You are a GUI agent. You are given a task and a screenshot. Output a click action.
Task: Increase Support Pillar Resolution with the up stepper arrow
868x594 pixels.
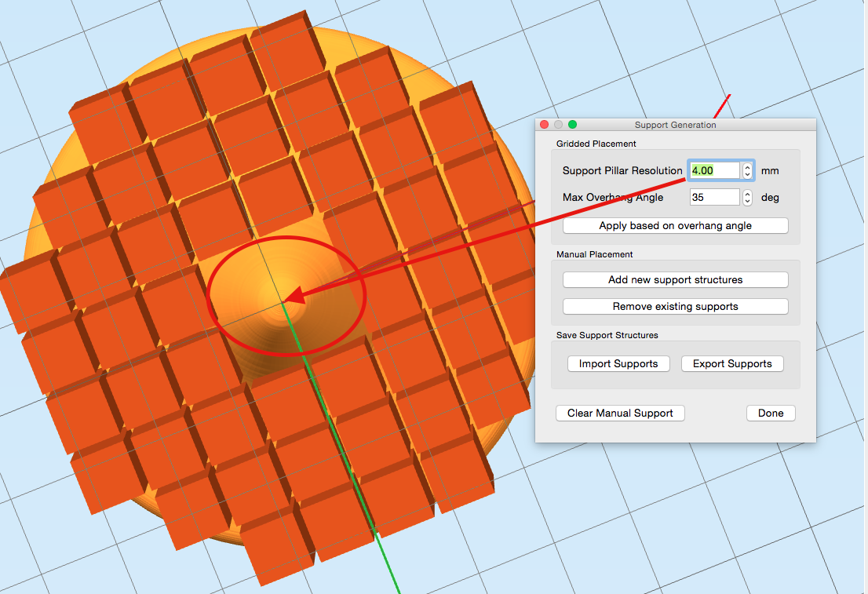[x=747, y=166]
